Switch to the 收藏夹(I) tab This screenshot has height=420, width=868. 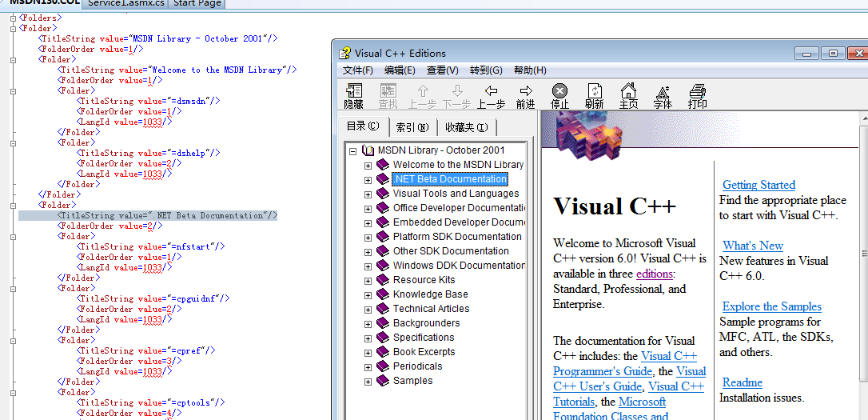467,128
